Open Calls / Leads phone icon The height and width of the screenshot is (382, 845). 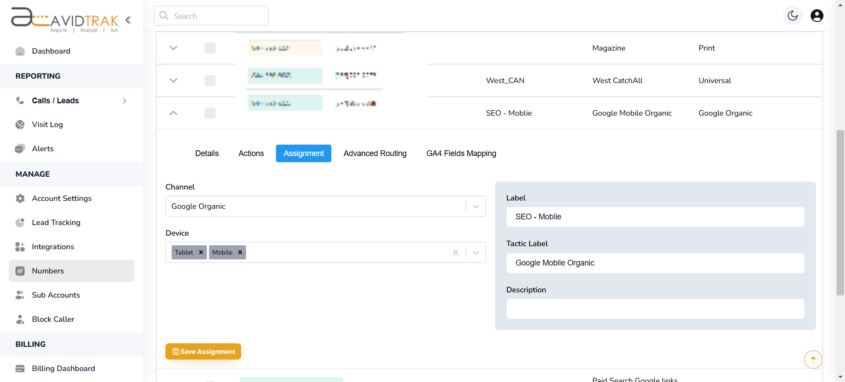[20, 101]
